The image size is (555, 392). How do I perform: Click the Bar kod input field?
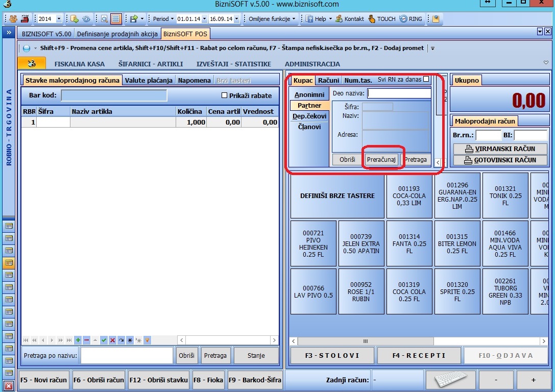[114, 95]
